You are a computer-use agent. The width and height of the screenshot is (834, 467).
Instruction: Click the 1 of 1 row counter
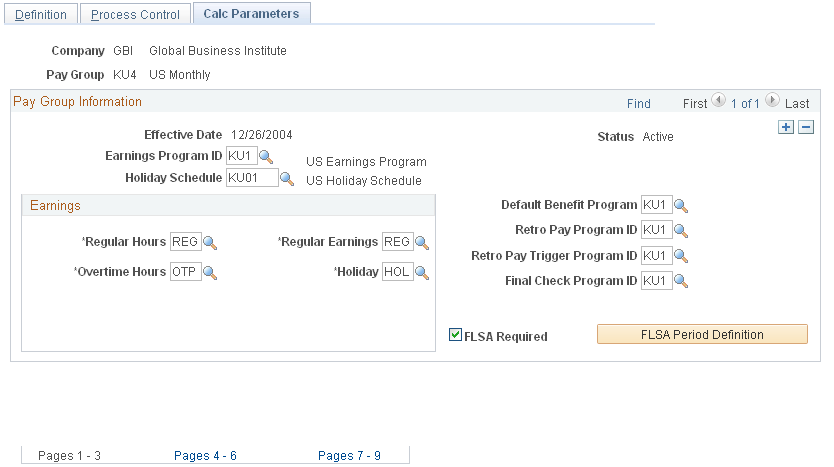pos(745,104)
